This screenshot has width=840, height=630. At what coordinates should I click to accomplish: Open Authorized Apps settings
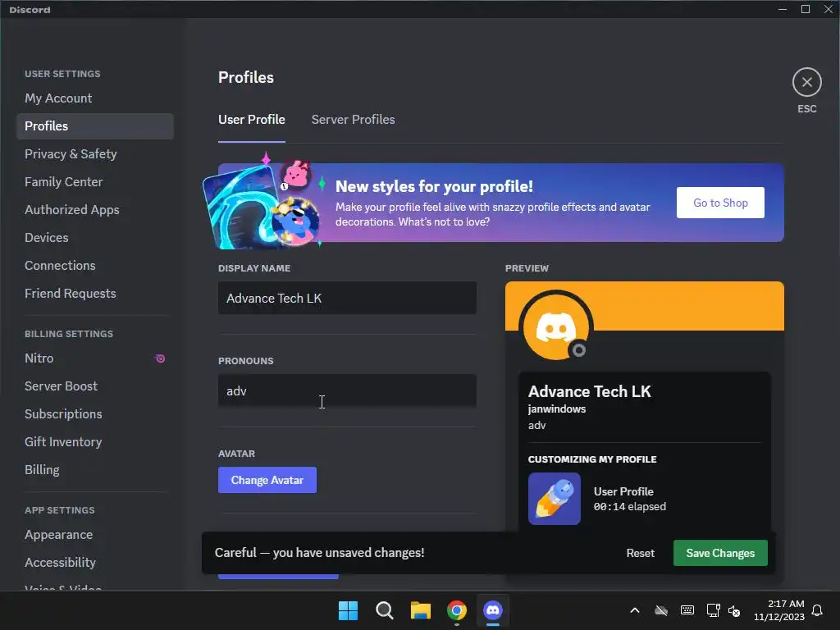click(x=95, y=209)
